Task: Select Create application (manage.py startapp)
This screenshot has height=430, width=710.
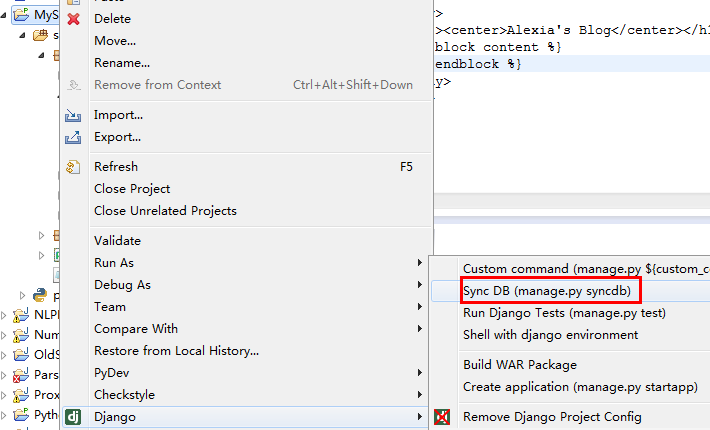Action: point(577,387)
